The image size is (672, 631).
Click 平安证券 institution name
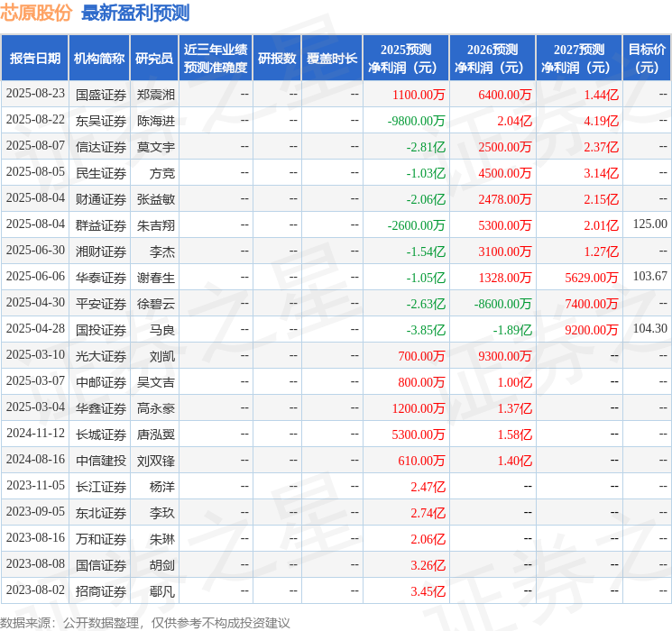(101, 304)
